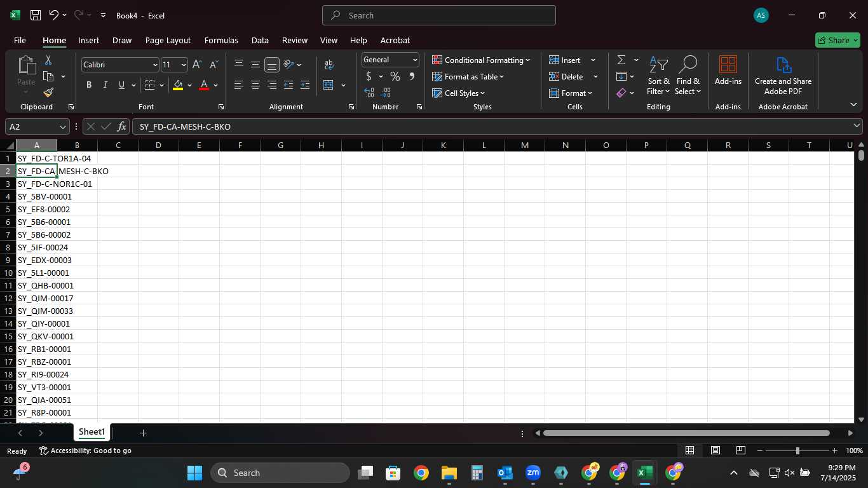Open the Insert ribbon tab
The image size is (868, 488).
click(x=89, y=40)
